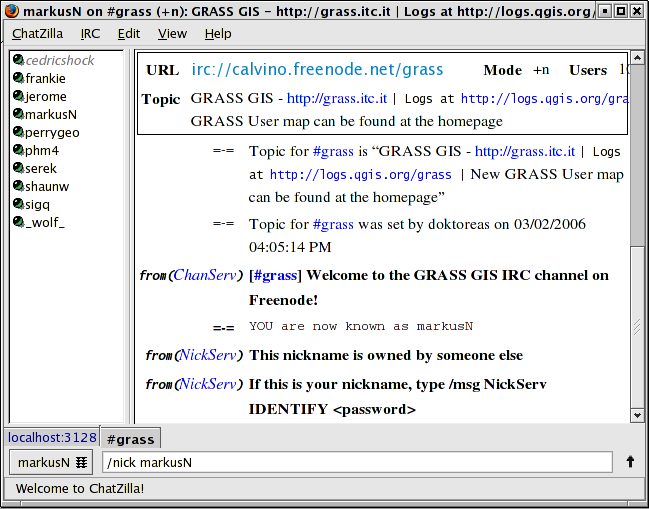Select user cedricshock in the user list
Viewport: 649px width, 509px height.
60,60
